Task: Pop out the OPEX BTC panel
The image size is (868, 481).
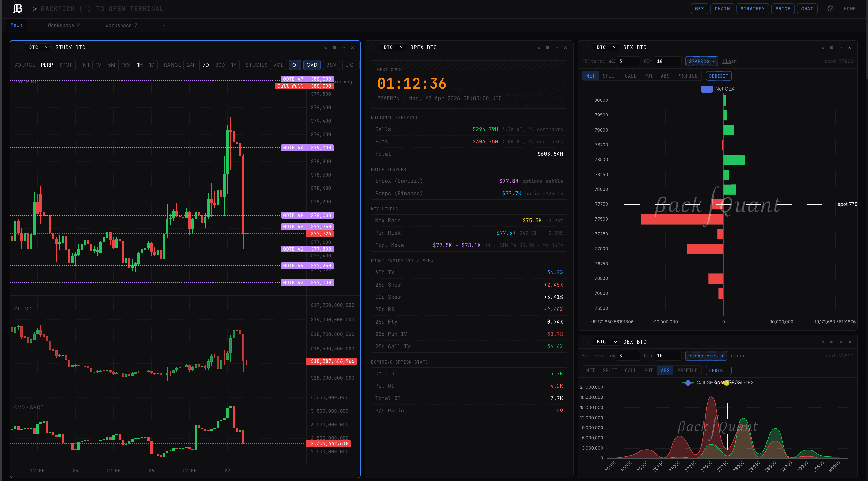Action: point(557,47)
